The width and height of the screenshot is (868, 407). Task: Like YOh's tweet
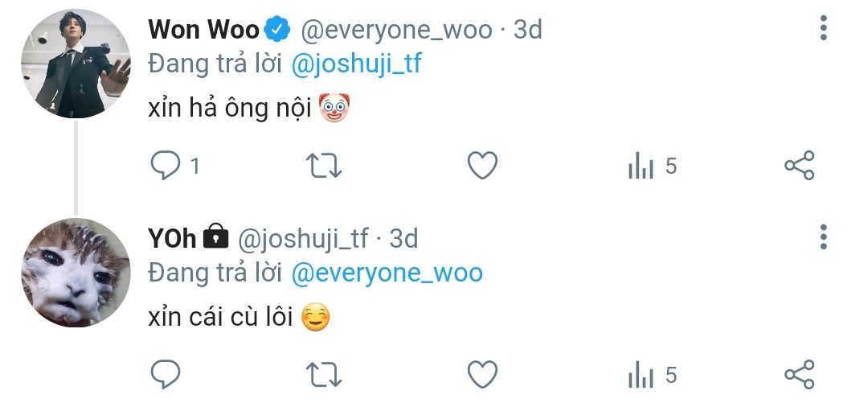483,375
